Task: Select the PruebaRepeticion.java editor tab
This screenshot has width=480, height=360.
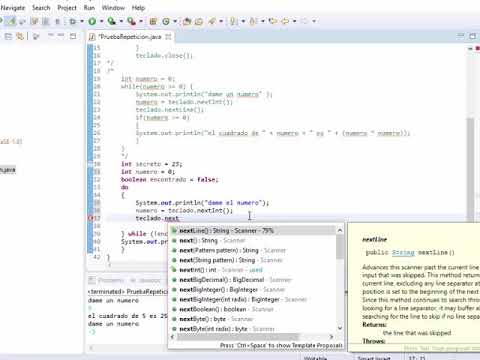Action: pos(130,37)
